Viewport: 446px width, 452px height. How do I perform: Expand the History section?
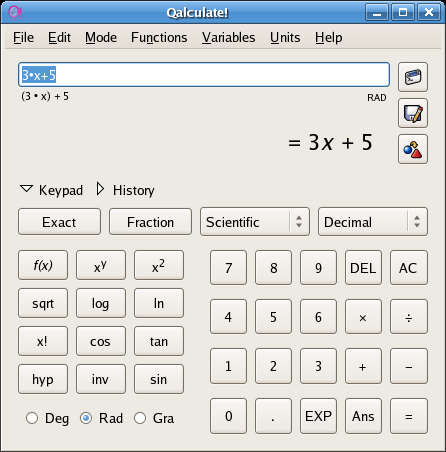125,190
